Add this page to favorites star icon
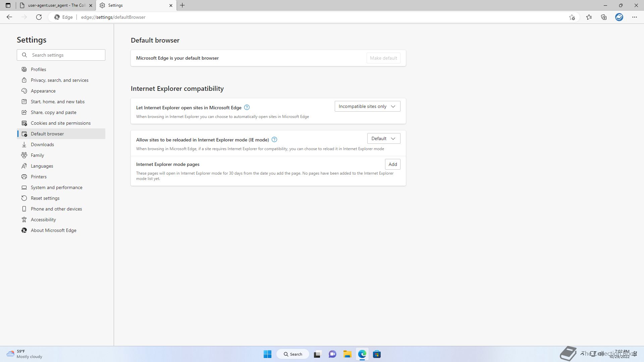 coord(572,17)
